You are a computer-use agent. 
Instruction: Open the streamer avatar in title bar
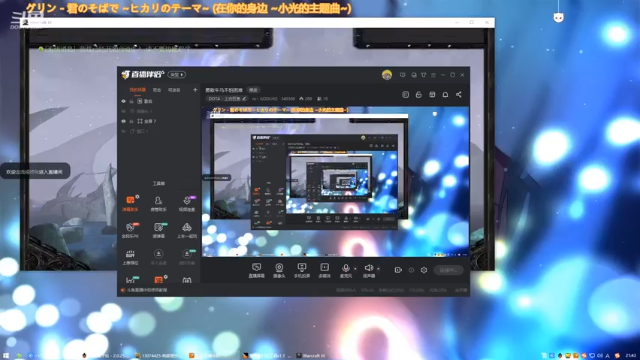387,75
